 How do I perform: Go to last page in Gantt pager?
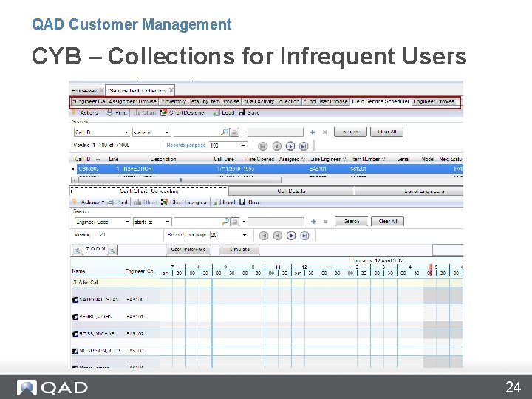[x=304, y=236]
